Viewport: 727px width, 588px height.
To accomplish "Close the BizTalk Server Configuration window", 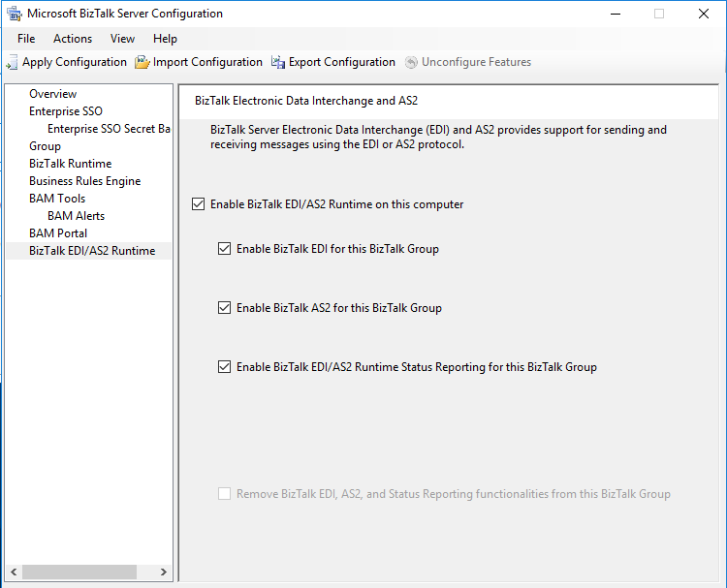I will point(704,14).
